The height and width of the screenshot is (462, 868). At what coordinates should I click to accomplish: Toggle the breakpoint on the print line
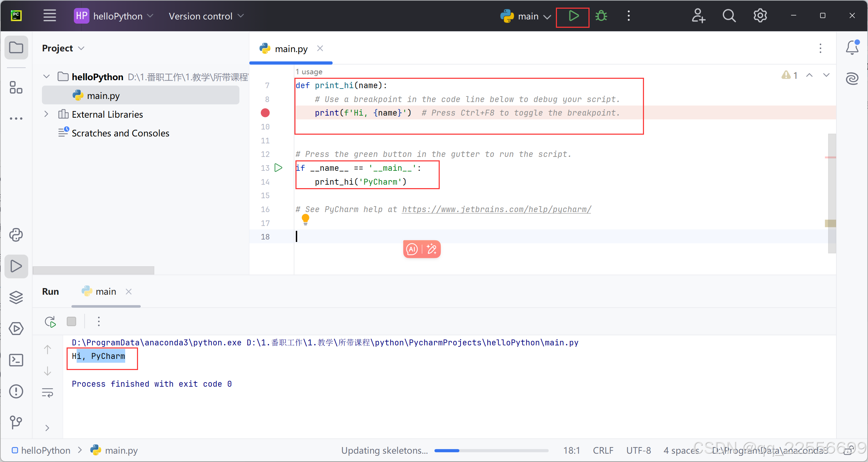[265, 113]
